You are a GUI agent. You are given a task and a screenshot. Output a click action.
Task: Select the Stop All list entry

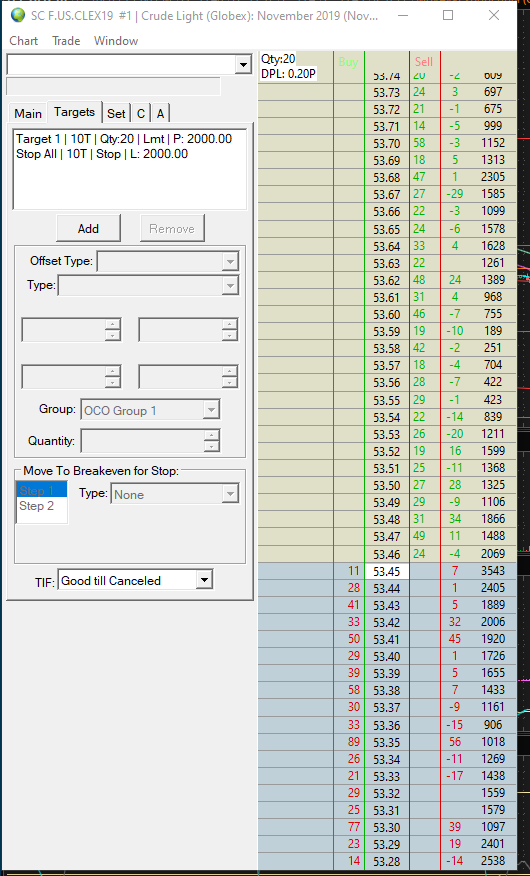coord(102,154)
